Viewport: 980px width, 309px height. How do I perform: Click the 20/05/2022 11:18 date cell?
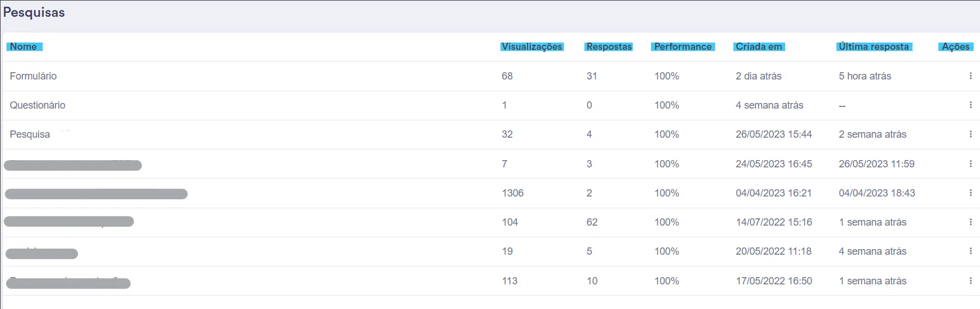tap(774, 251)
